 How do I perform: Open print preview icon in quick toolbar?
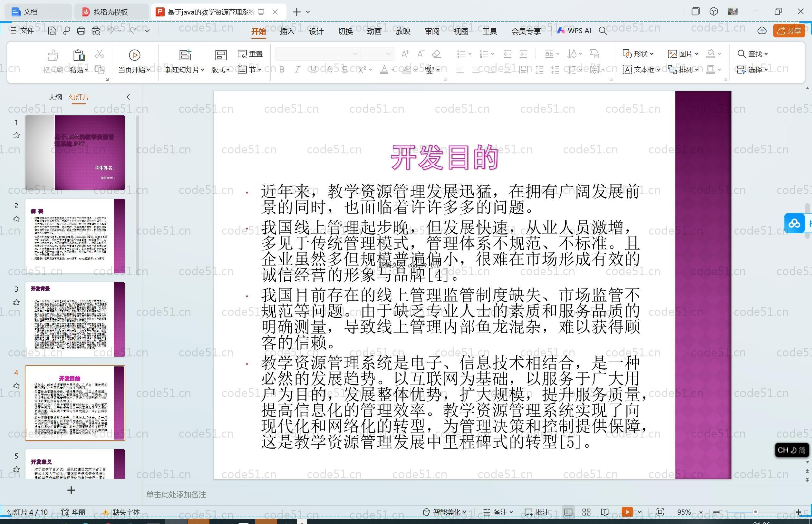pos(96,31)
